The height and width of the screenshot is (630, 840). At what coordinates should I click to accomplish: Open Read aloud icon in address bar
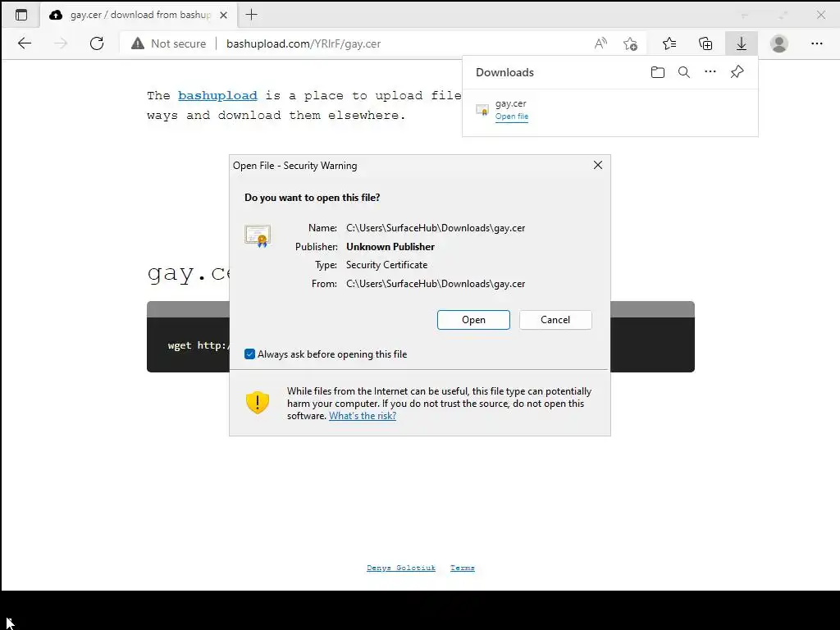(x=600, y=43)
